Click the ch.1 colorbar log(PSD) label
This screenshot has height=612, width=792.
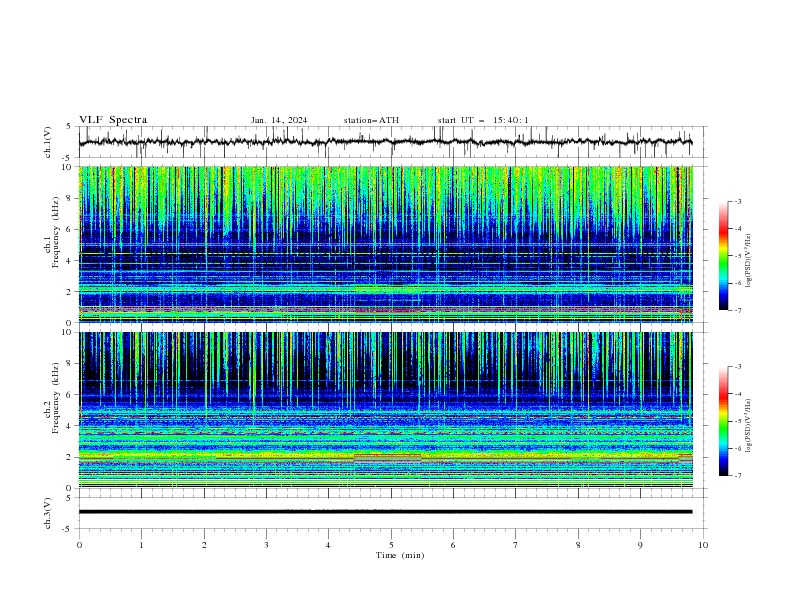coord(748,261)
